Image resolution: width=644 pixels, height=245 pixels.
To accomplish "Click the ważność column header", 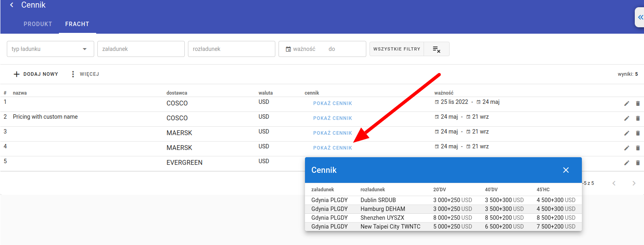I will [x=444, y=93].
